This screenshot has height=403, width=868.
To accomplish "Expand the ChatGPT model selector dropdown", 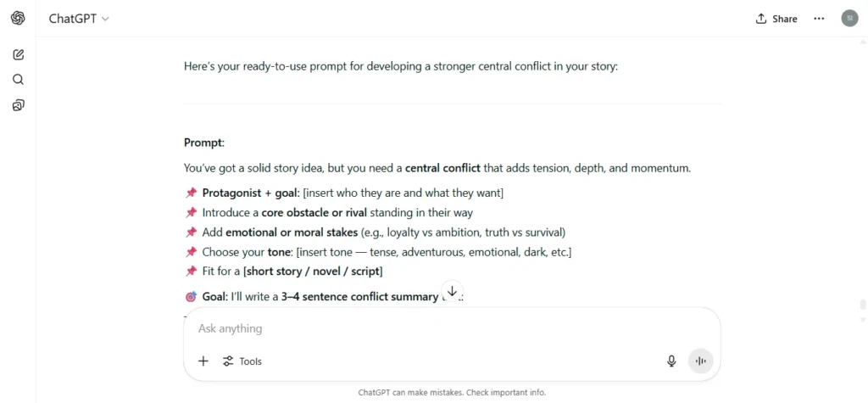I will (x=79, y=19).
